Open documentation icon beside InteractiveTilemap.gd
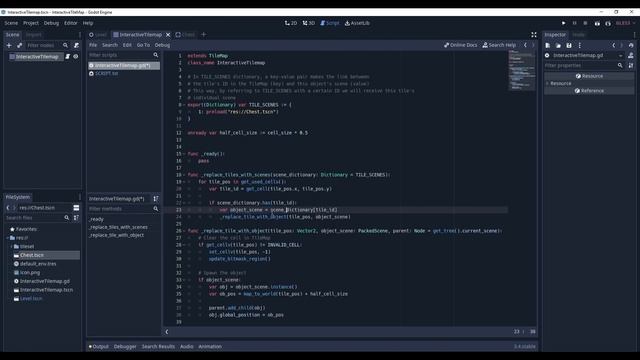 click(631, 56)
